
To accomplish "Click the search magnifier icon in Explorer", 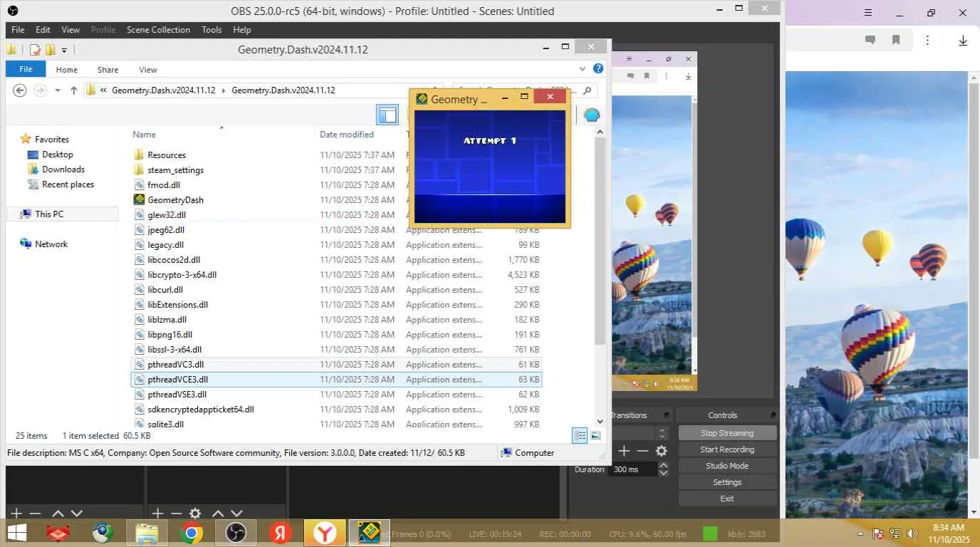I will pyautogui.click(x=587, y=90).
